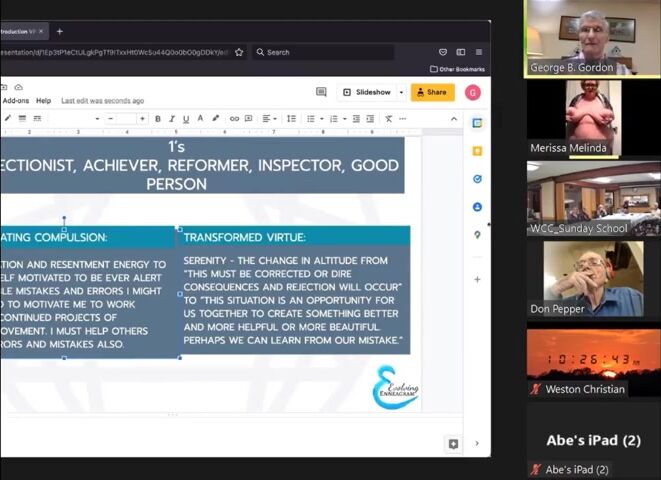Open Google Calendar in side panel
Viewport: 661px width, 480px height.
[x=478, y=123]
